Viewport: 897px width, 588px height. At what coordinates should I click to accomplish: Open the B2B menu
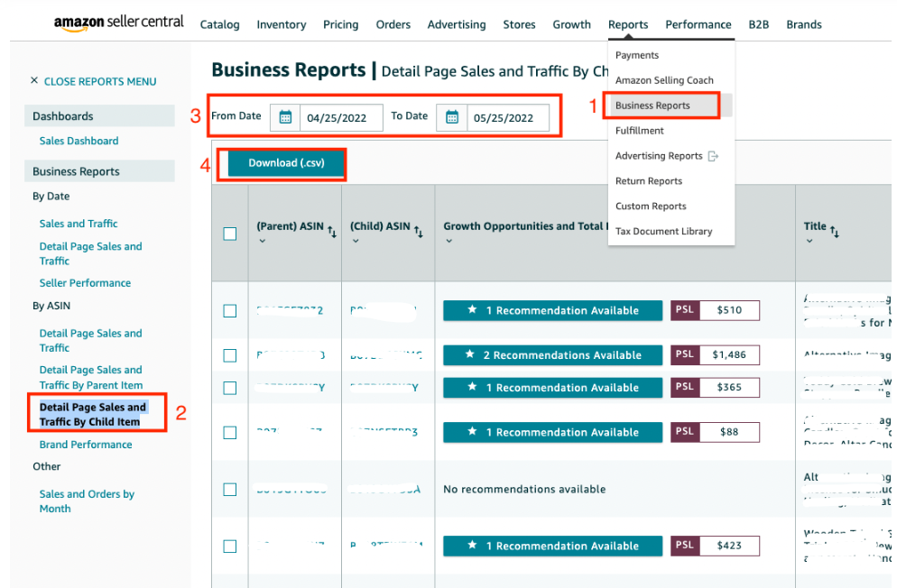point(759,24)
